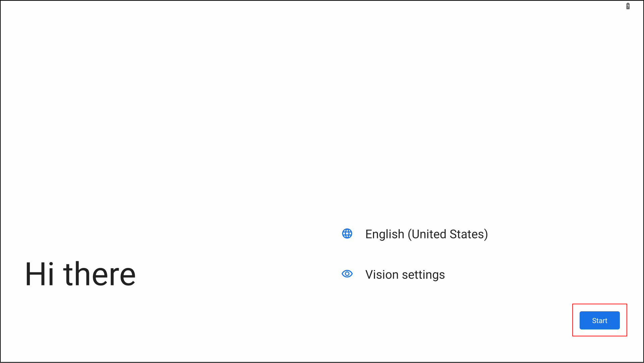Select the "Hi there" welcome title
The image size is (644, 363).
click(x=80, y=274)
